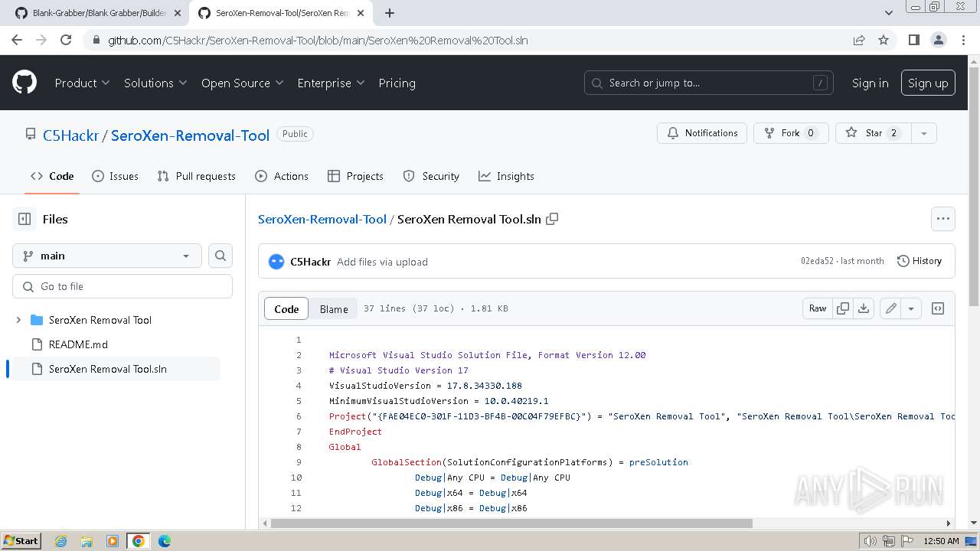View file History
The width and height of the screenshot is (980, 551).
coord(919,261)
